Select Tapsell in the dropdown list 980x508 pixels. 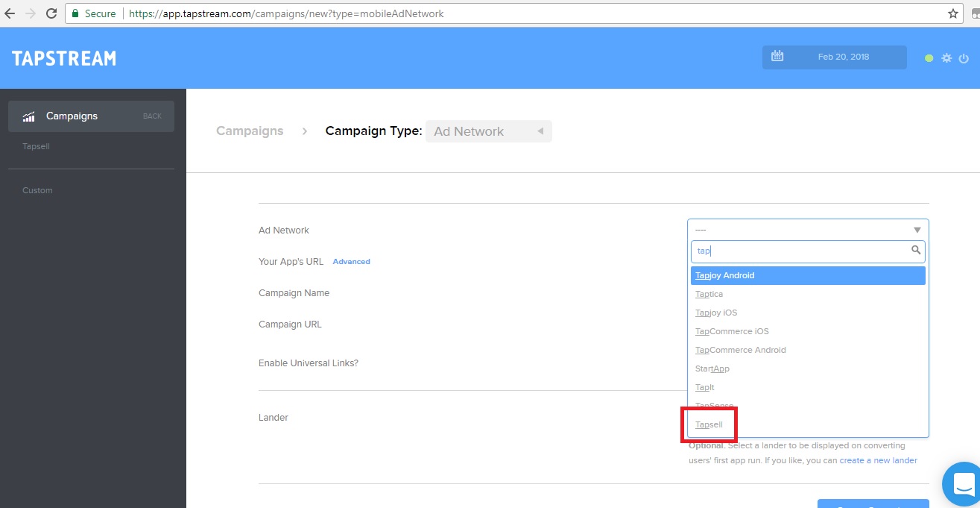(808, 424)
